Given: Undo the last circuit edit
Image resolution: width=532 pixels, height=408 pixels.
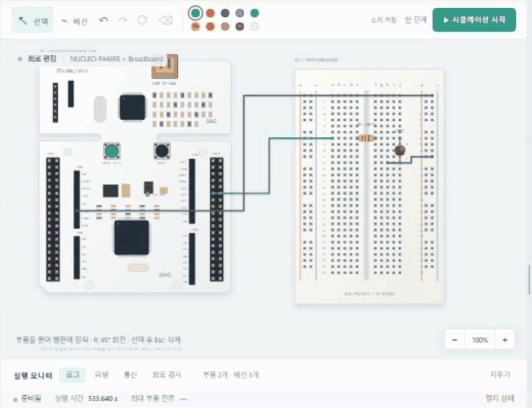Looking at the screenshot, I should click(x=103, y=20).
